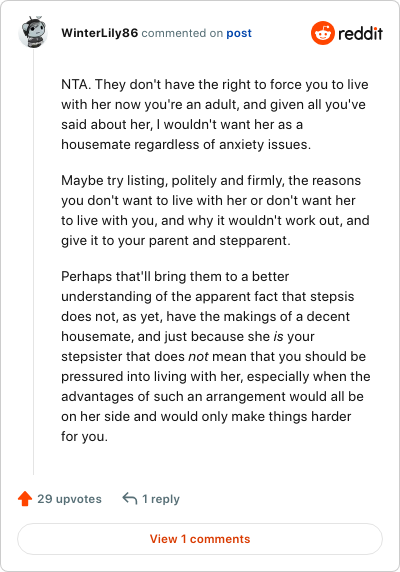
Task: Click the '29 upvotes' label
Action: (69, 499)
